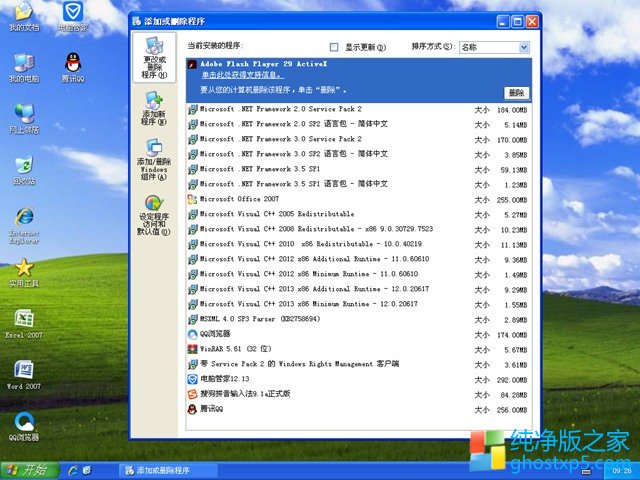Click the 电脑管家12.13 list icon
Image resolution: width=640 pixels, height=480 pixels.
(192, 379)
